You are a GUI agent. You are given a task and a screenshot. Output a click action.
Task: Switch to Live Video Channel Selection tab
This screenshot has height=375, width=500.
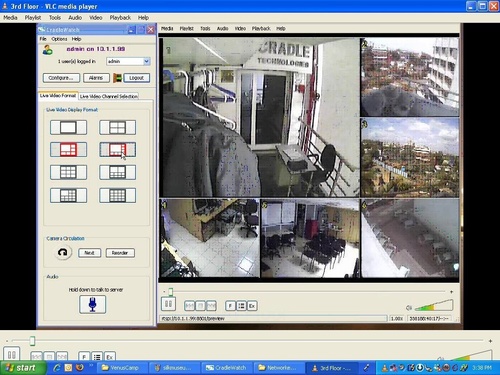pyautogui.click(x=109, y=96)
